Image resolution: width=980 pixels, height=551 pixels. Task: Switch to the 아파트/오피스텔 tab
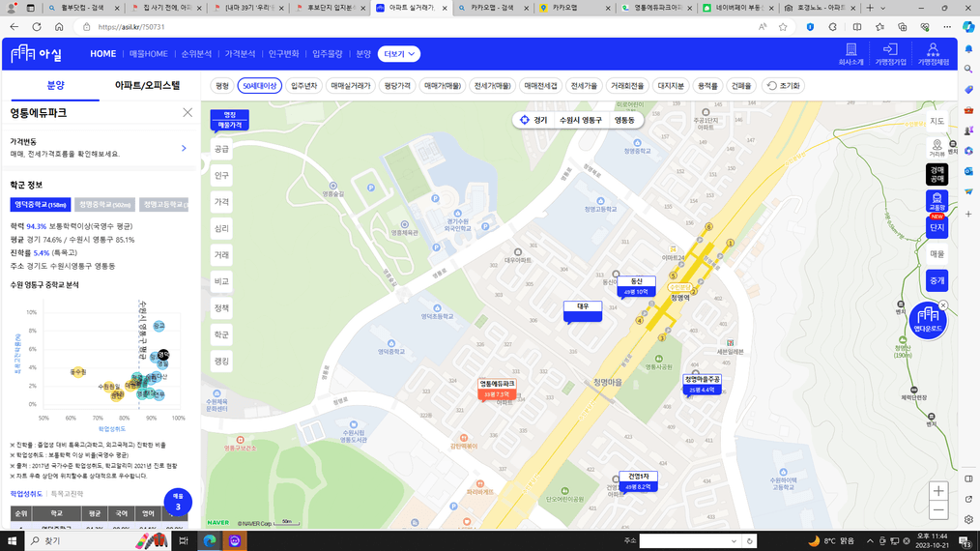[x=147, y=85]
